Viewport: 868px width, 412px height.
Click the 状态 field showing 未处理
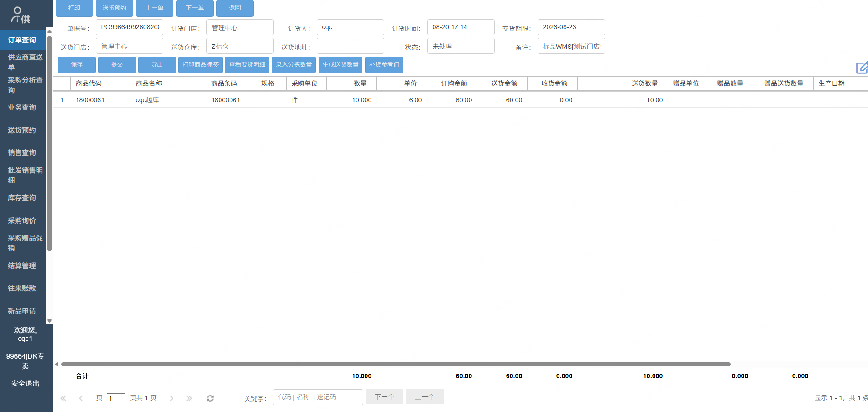[x=461, y=46]
